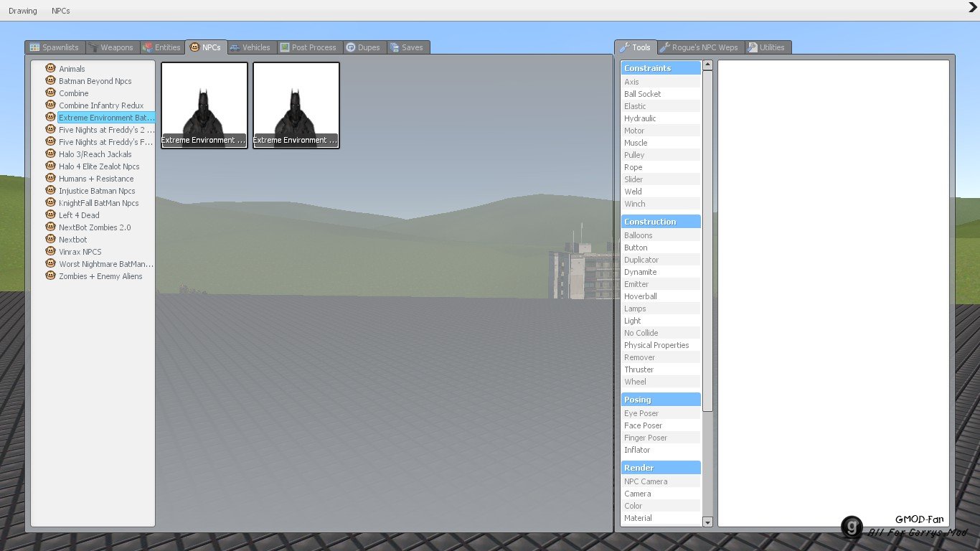Choose the Weld tool
This screenshot has height=551, width=980.
tap(661, 192)
